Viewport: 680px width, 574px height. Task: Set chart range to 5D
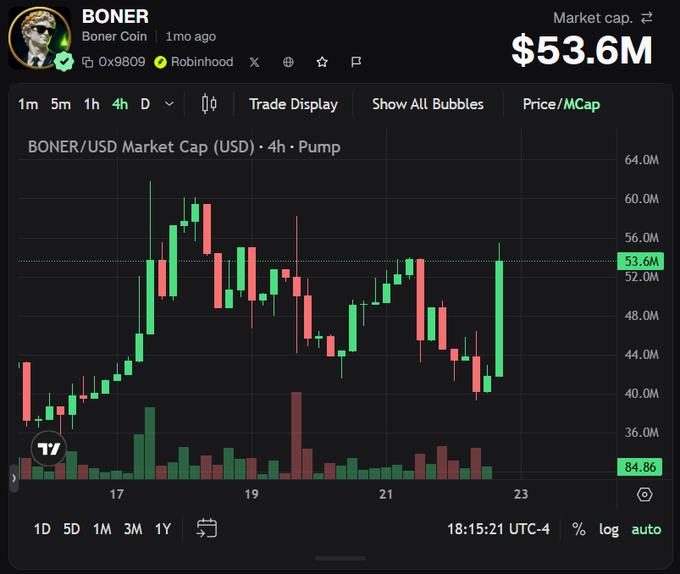pos(72,529)
